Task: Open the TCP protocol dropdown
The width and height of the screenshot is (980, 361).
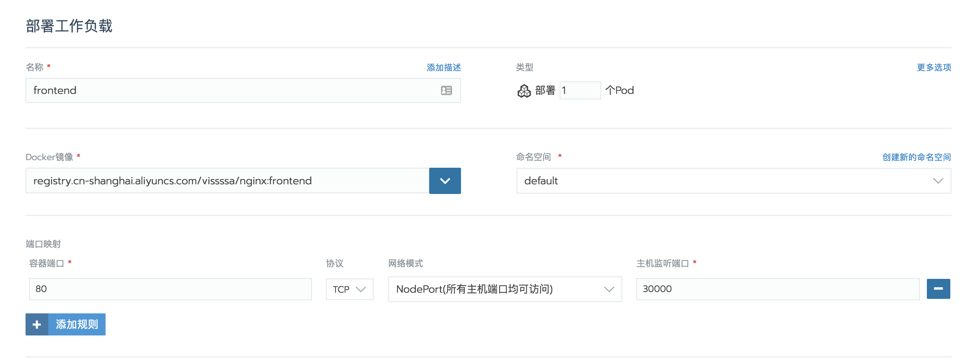Action: tap(349, 289)
